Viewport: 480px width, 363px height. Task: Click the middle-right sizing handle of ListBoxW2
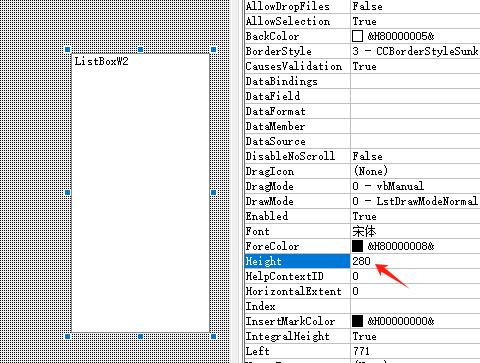point(214,192)
